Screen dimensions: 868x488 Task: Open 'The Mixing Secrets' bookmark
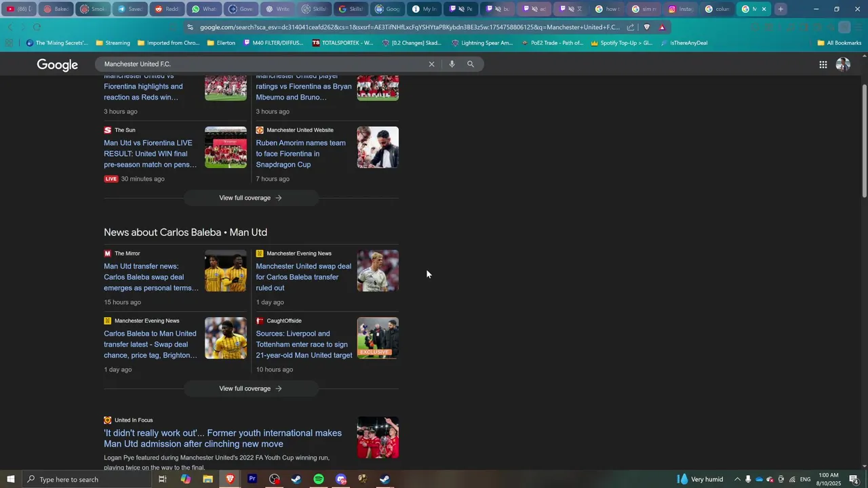point(57,43)
